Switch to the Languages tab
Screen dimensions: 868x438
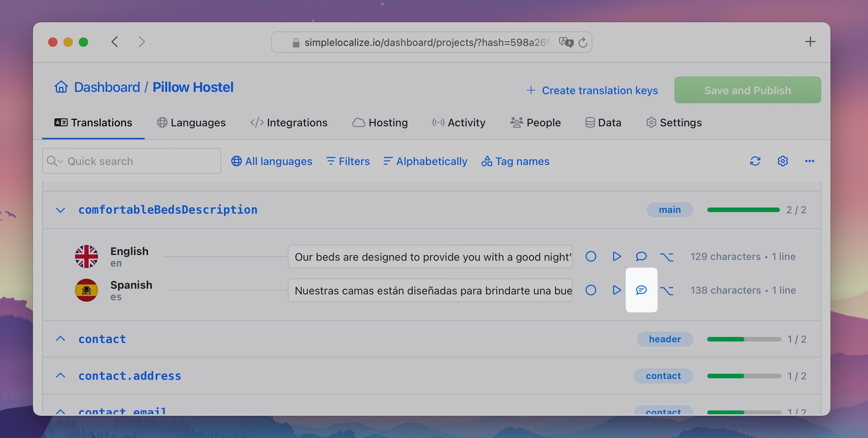point(191,123)
